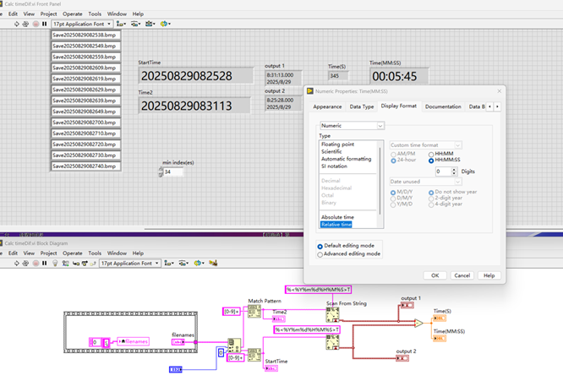Click Step Over in Block Diagram toolbar
The image size is (563, 392).
85,263
